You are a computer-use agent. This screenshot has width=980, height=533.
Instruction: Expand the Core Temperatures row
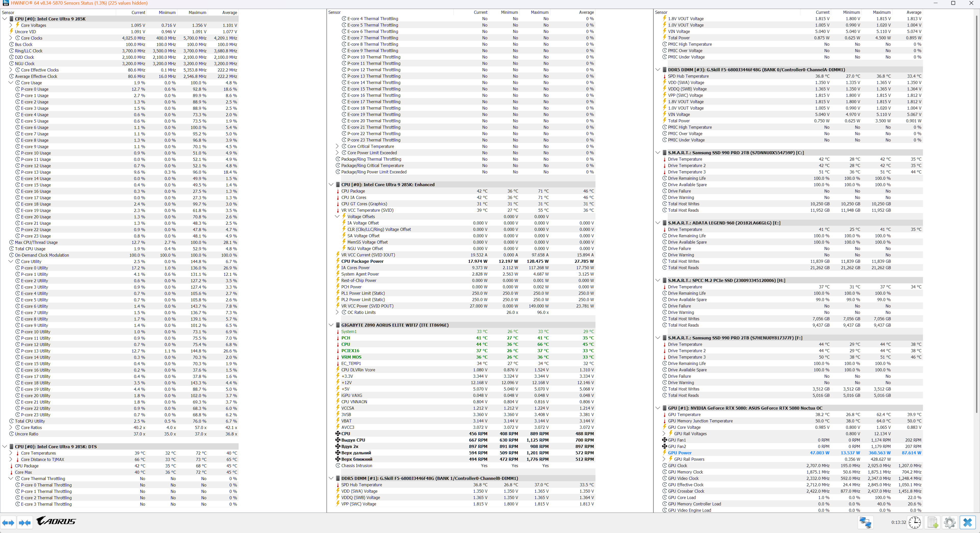point(11,453)
